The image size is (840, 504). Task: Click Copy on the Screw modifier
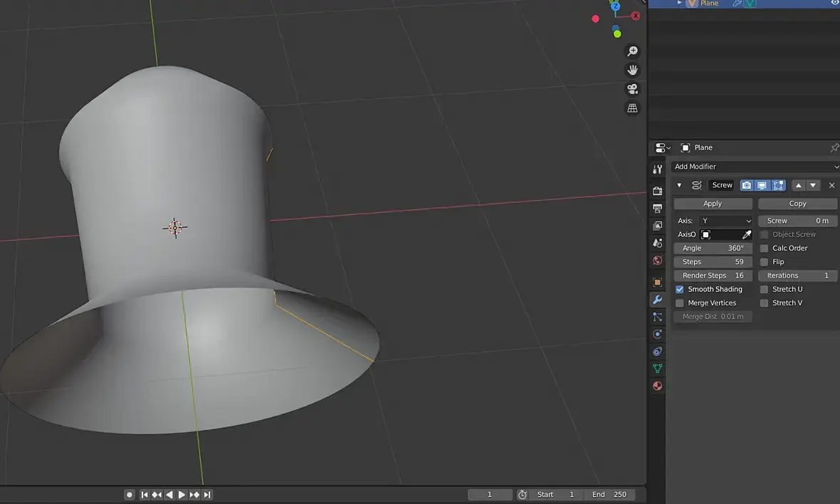click(797, 204)
